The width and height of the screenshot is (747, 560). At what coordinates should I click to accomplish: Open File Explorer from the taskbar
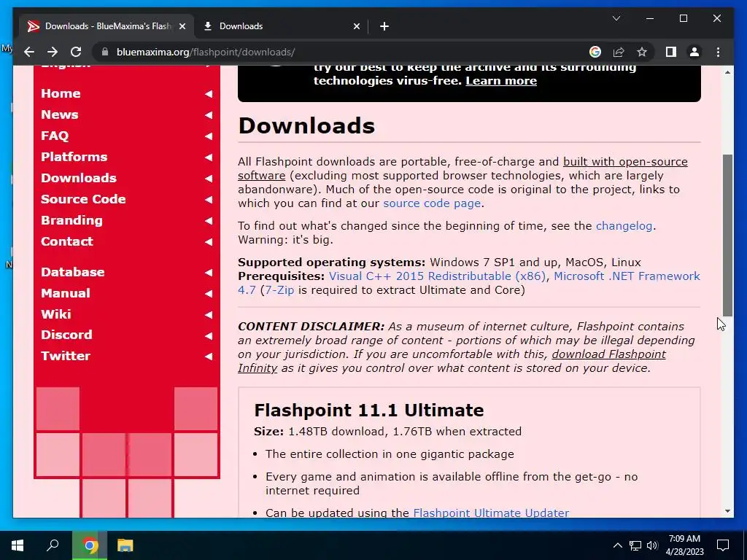[x=125, y=545]
